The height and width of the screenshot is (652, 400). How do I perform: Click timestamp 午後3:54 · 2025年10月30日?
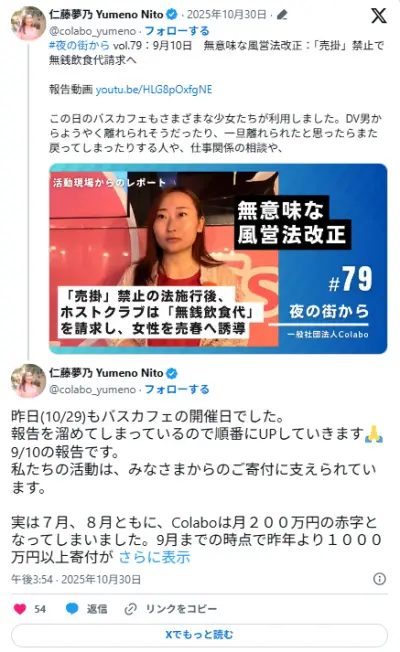[76, 579]
